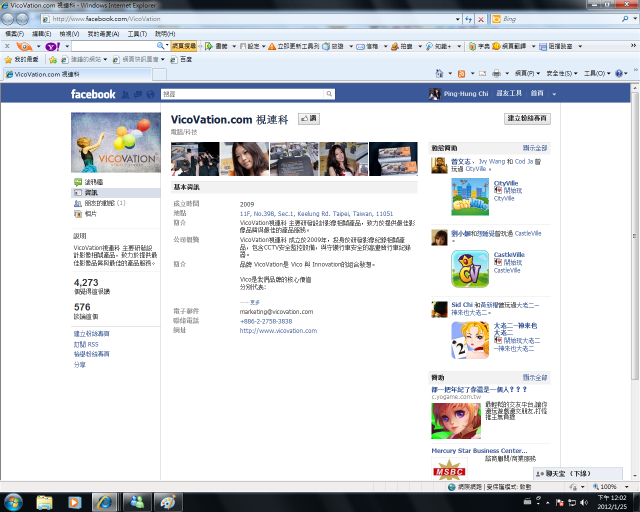Click the page vertical scrollbar thumb
Image resolution: width=640 pixels, height=512 pixels.
tap(635, 236)
